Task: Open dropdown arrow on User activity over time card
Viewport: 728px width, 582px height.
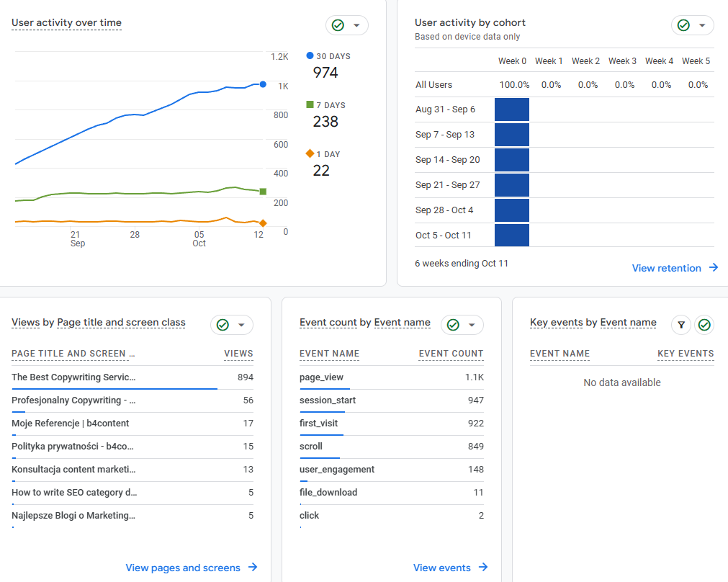Action: coord(356,25)
